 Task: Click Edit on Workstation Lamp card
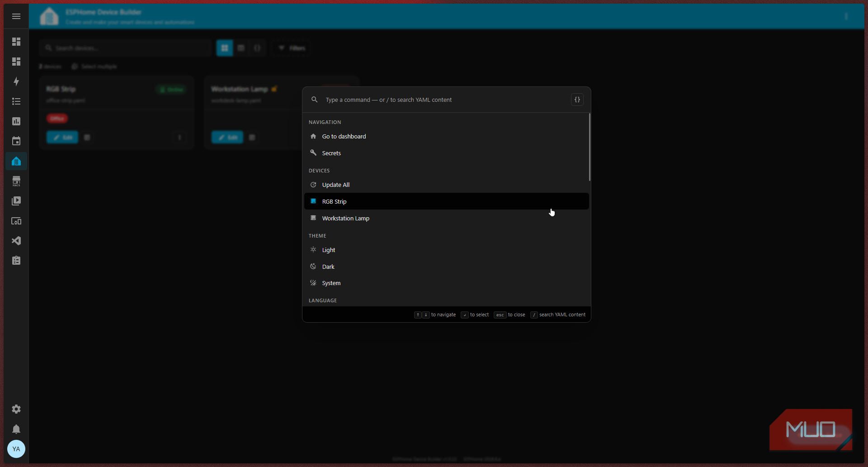click(227, 137)
